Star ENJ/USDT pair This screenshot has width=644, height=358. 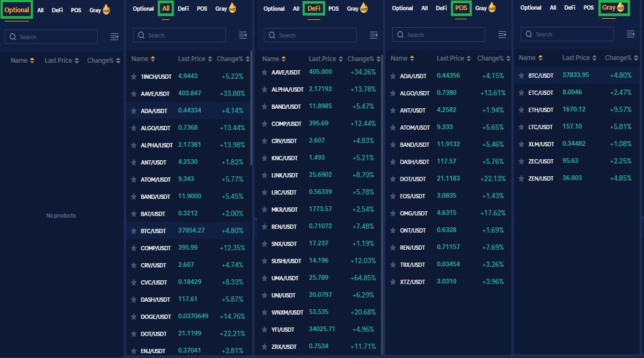pyautogui.click(x=134, y=351)
